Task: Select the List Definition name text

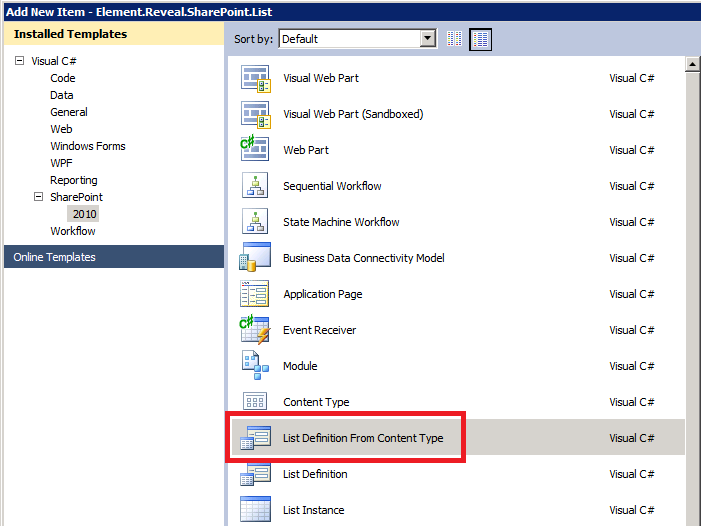Action: tap(315, 474)
